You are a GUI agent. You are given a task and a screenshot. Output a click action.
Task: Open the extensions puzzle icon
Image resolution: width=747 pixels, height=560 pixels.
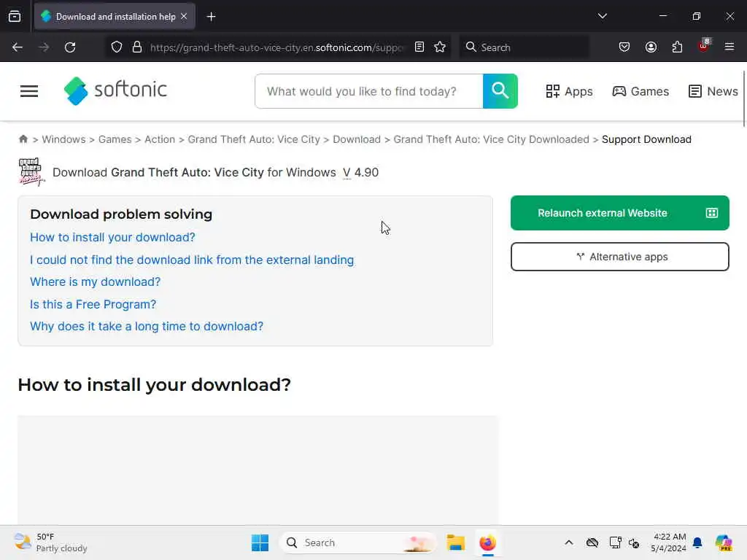[677, 47]
